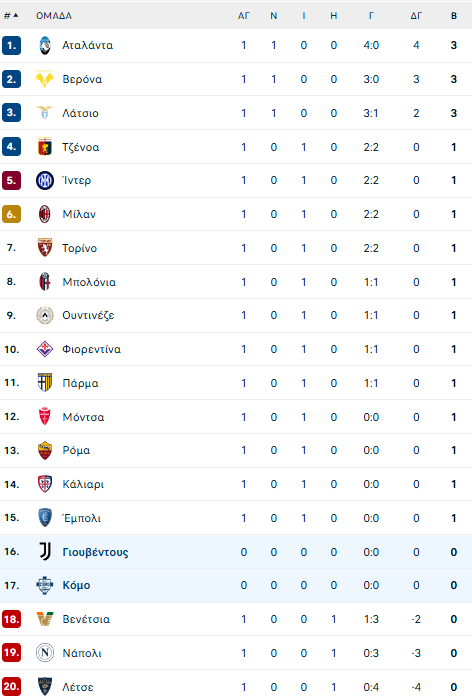472x700 pixels.
Task: Click the Venezia winged lion logo
Action: click(45, 619)
